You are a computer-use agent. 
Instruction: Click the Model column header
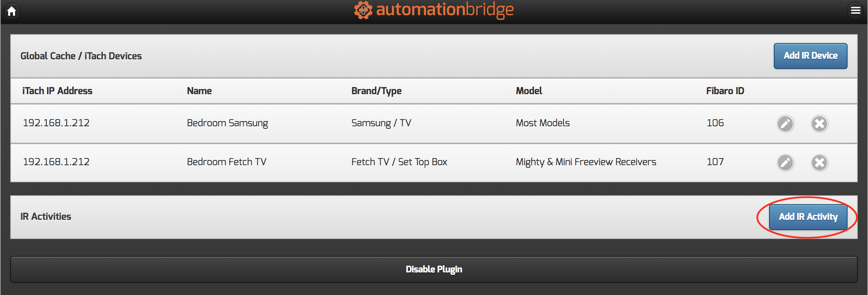pos(529,91)
